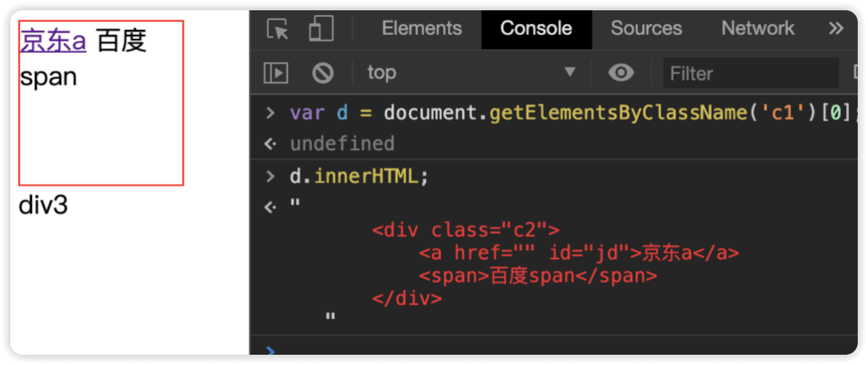Image resolution: width=868 pixels, height=365 pixels.
Task: Focus the console Filter field
Action: (751, 73)
